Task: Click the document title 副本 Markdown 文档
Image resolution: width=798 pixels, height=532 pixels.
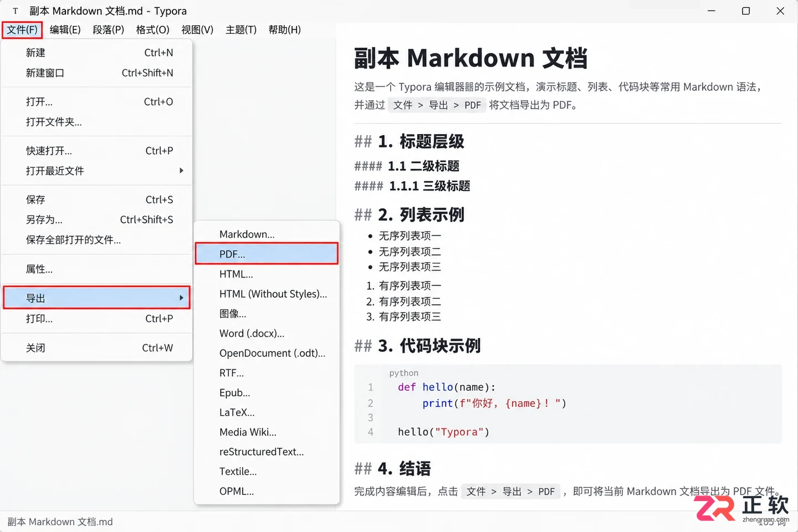Action: [x=470, y=58]
